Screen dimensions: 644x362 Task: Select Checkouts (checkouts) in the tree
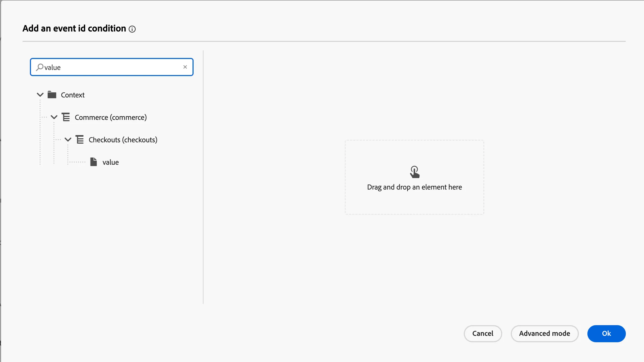(123, 140)
